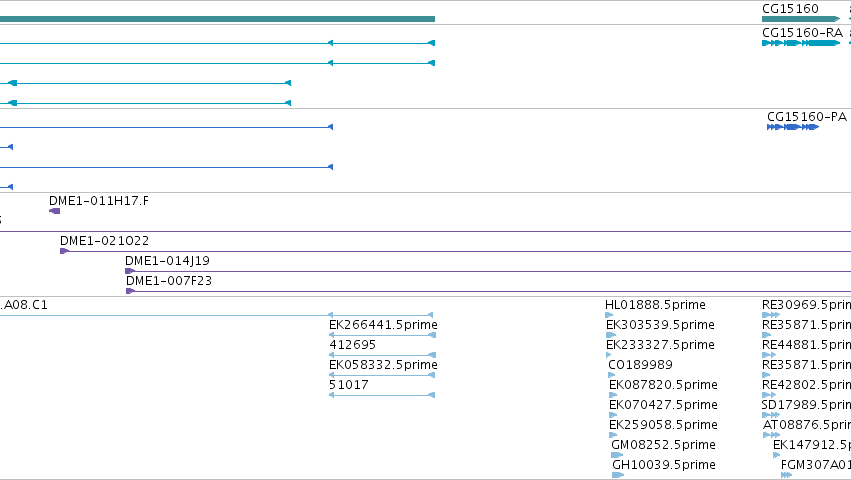Click the EK058332.5prime label
Viewport: 851px width, 480px height.
pos(383,365)
